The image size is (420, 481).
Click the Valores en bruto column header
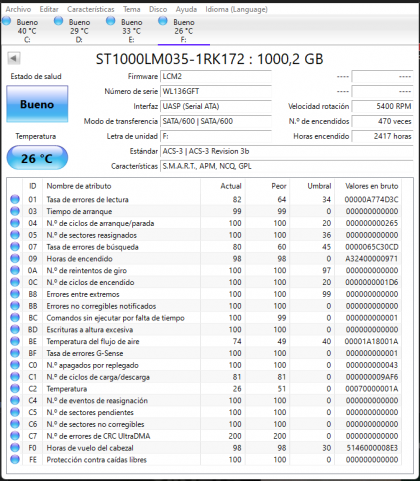371,186
